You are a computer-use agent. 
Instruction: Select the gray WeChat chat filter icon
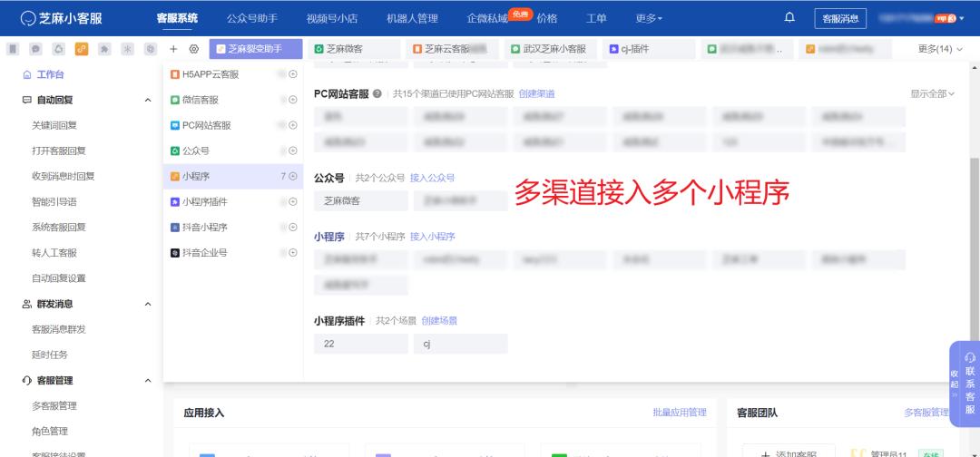35,49
